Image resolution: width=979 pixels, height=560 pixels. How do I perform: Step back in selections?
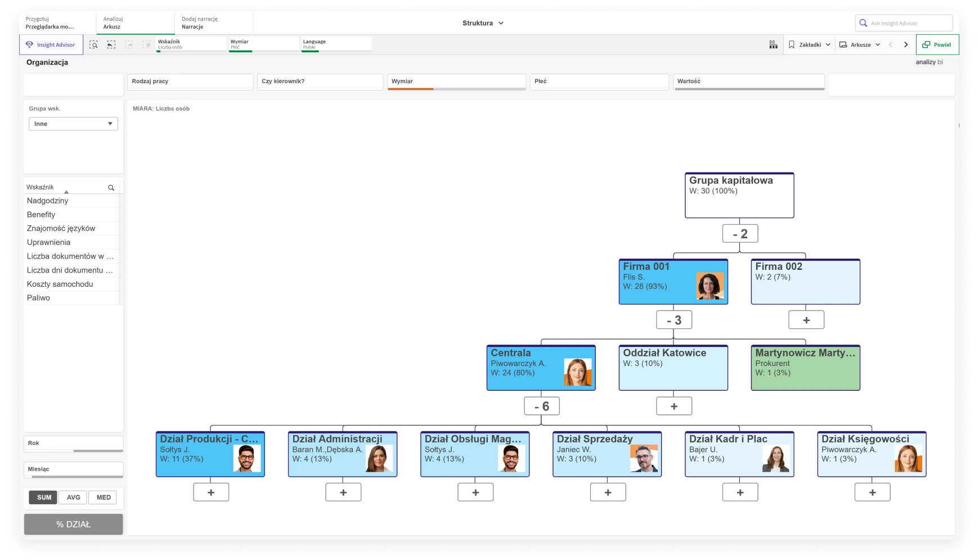point(111,44)
